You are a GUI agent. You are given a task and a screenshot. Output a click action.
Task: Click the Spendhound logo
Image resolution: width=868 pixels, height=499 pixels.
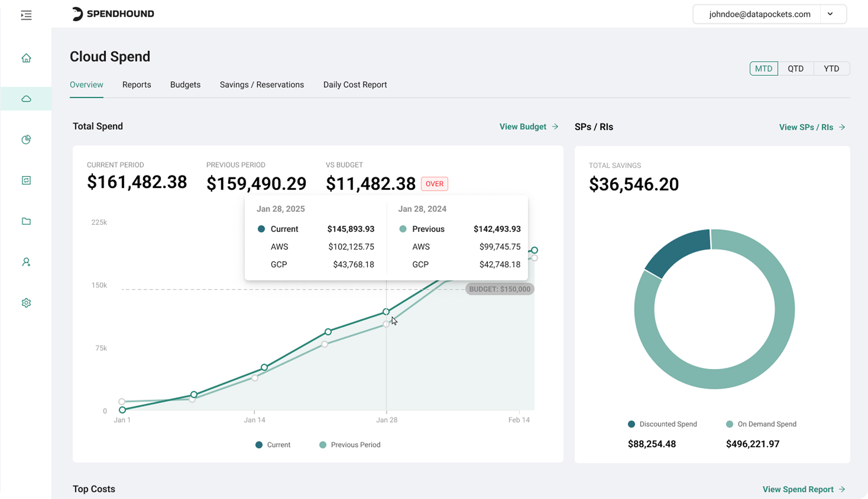(113, 14)
